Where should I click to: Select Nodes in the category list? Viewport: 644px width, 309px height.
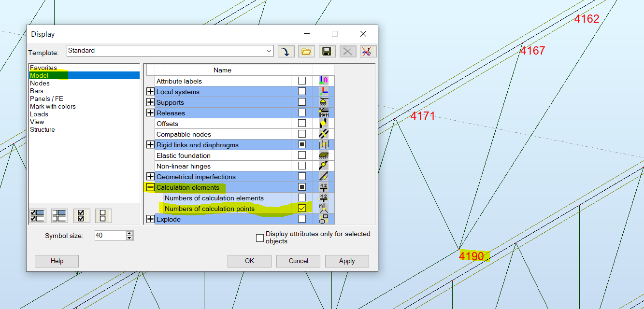[40, 83]
